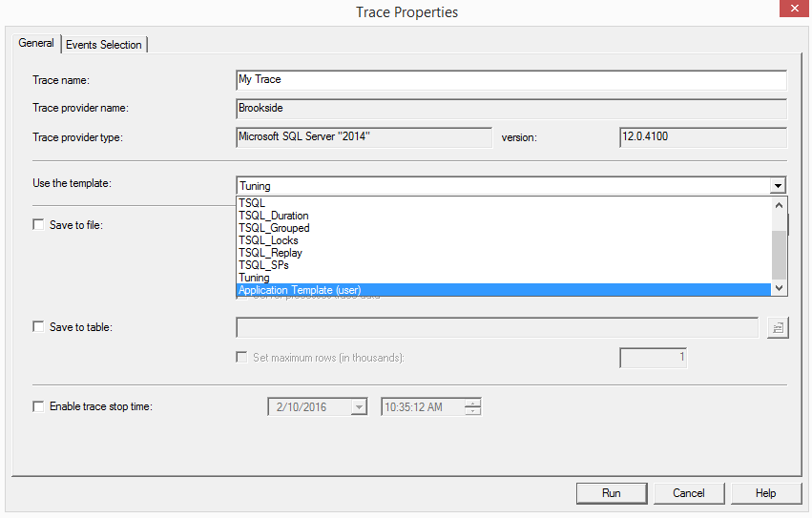Image resolution: width=812 pixels, height=518 pixels.
Task: Click the browse icon beside Save to table
Action: [x=778, y=327]
